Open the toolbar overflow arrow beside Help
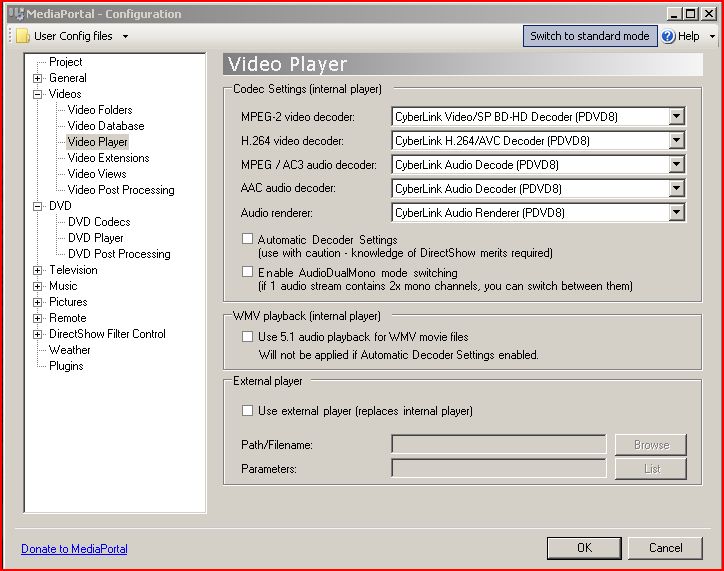Viewport: 724px width, 571px height. click(712, 36)
